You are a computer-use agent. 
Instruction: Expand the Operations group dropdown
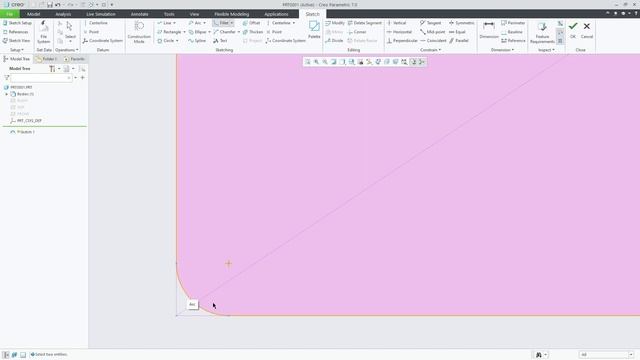tap(67, 50)
